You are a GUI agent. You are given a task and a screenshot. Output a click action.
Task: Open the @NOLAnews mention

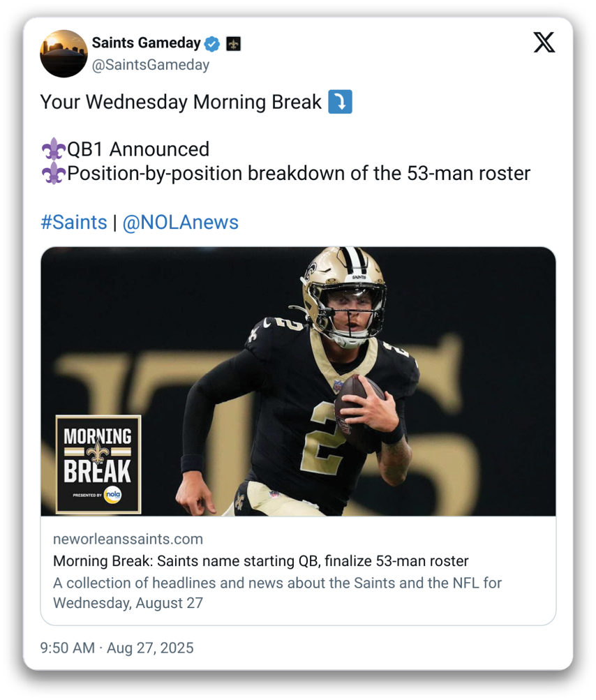[180, 223]
